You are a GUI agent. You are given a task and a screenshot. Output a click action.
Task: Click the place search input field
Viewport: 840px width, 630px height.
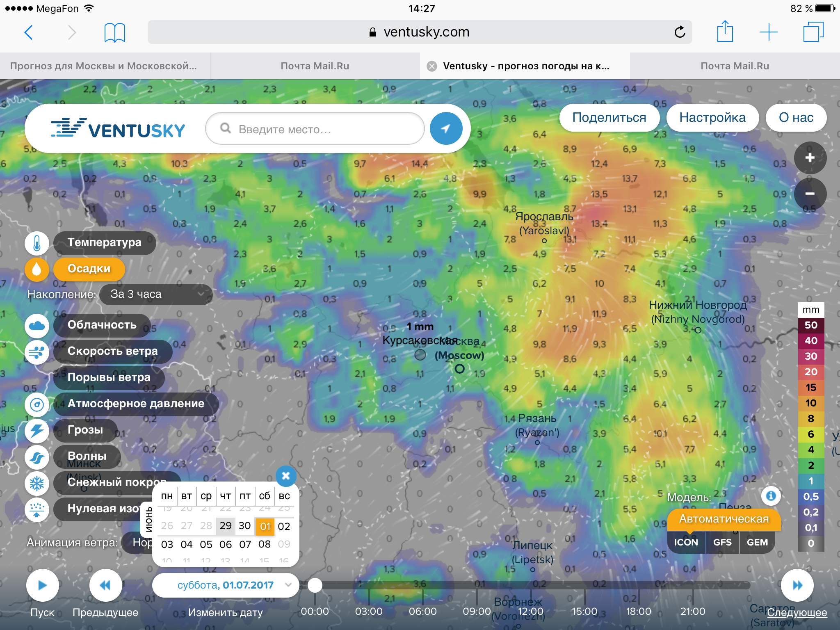click(x=316, y=129)
